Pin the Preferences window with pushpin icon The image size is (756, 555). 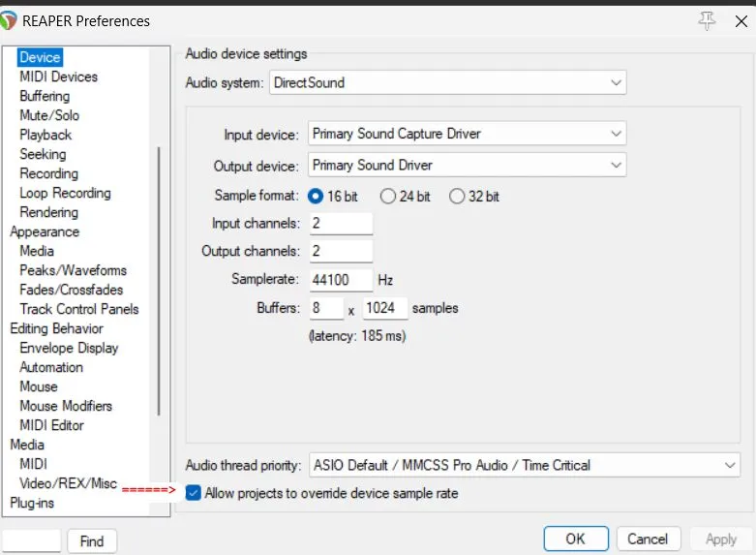tap(707, 20)
